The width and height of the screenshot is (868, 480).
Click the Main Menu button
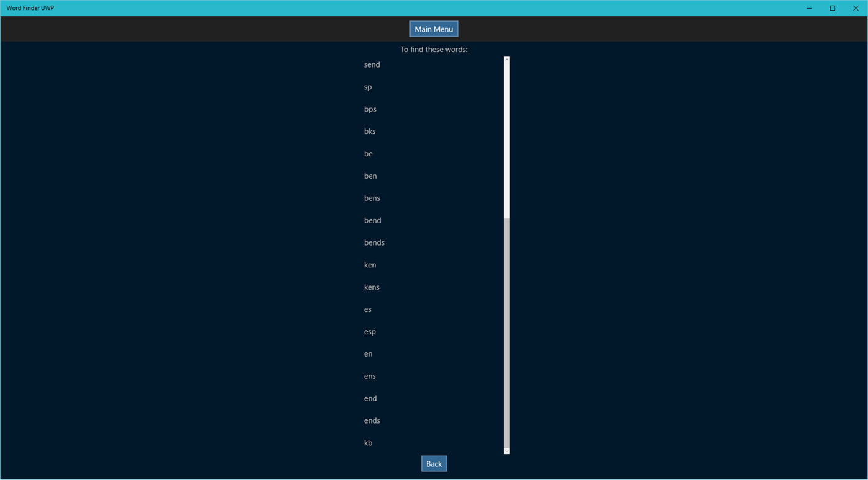tap(433, 29)
